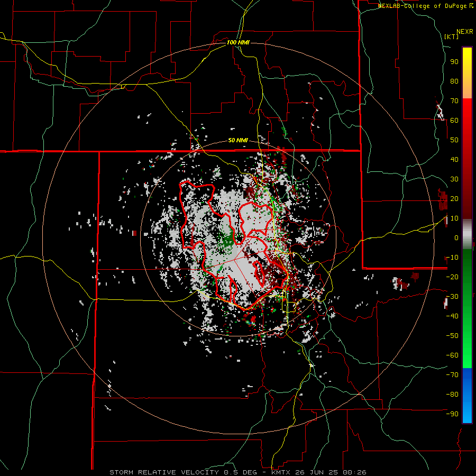Click the 70 value on the velocity scale
The image size is (476, 476).
[x=454, y=101]
